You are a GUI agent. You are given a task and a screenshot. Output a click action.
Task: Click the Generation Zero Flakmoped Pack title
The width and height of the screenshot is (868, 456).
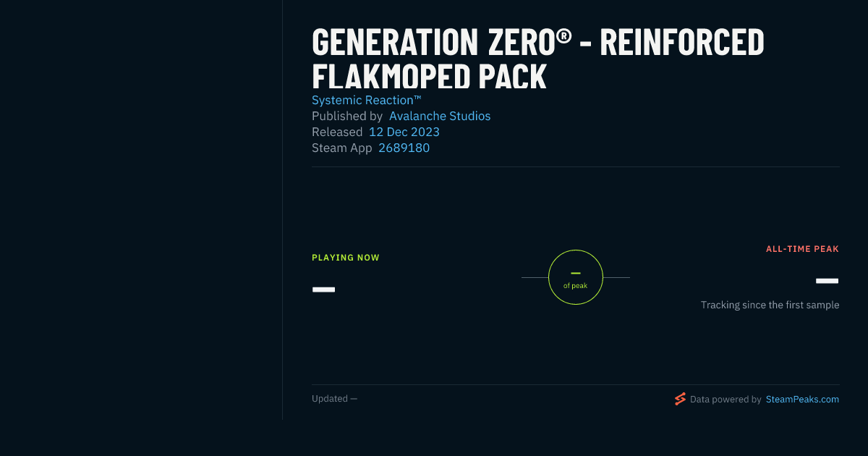point(537,59)
